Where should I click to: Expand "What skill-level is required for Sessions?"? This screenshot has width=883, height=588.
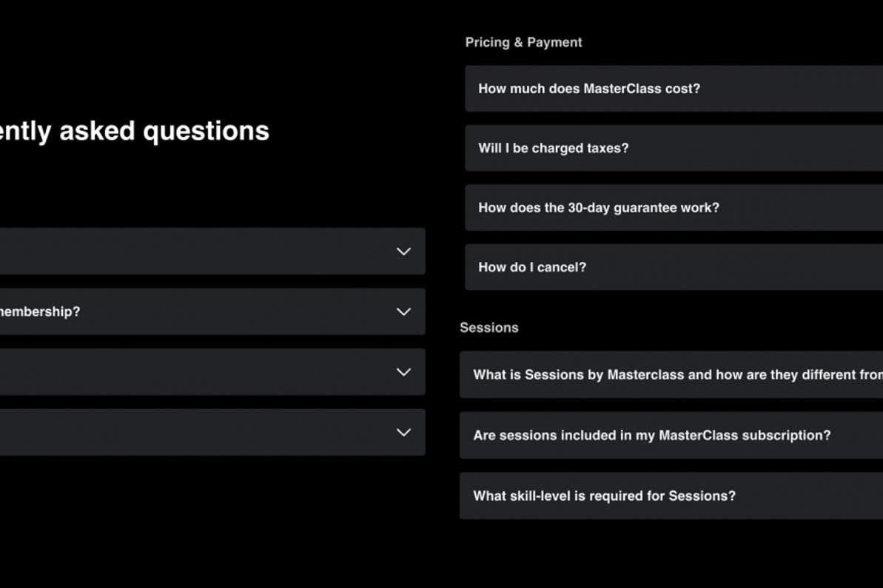666,496
